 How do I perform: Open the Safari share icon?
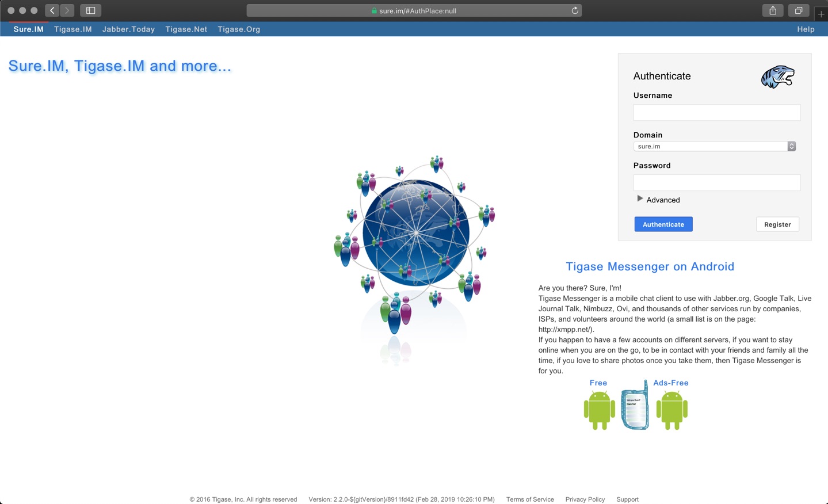click(773, 10)
